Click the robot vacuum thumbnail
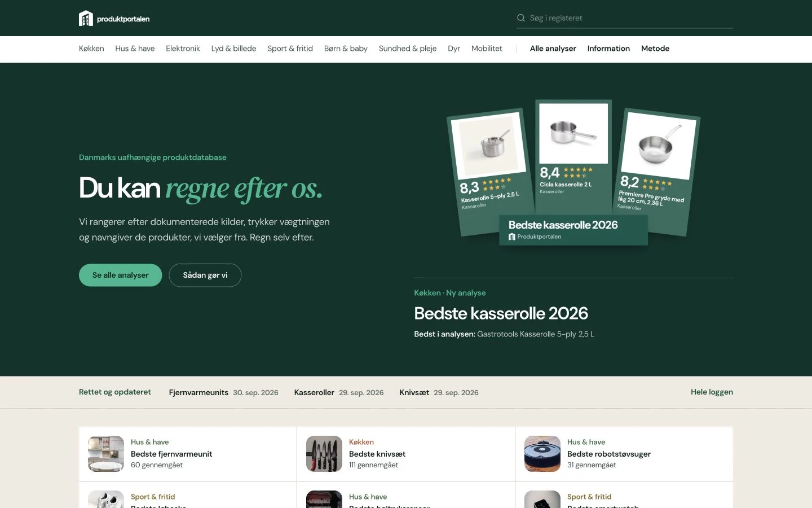 click(542, 454)
